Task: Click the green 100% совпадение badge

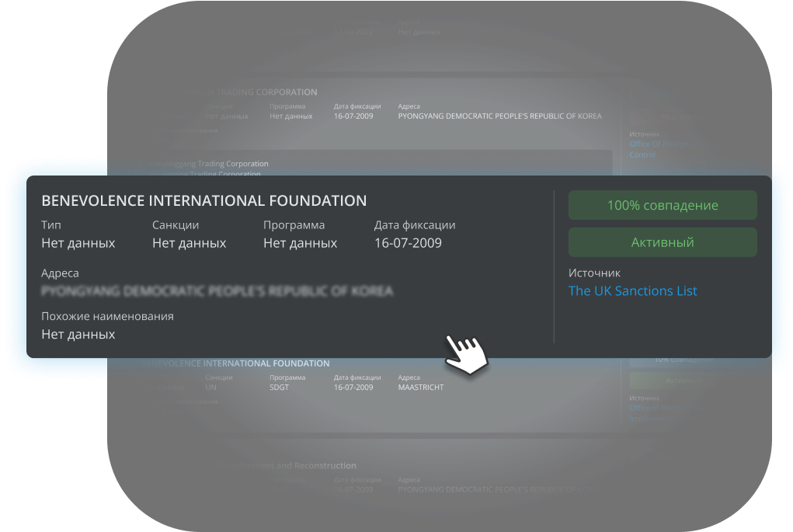Action: (662, 206)
